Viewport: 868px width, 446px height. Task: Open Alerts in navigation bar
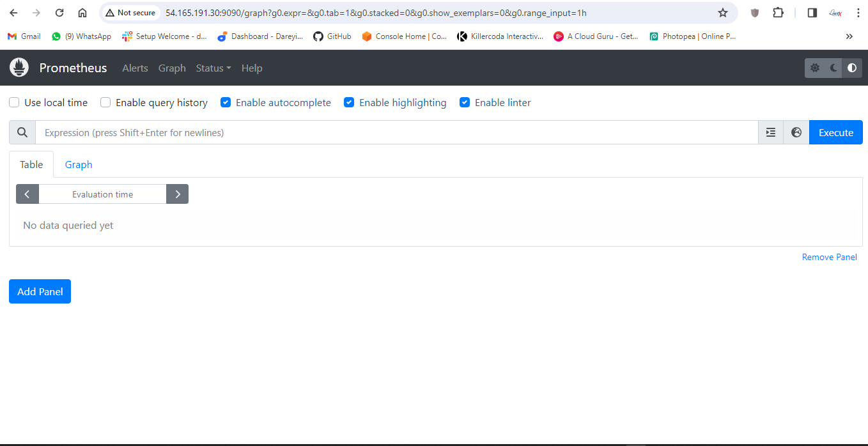tap(135, 68)
